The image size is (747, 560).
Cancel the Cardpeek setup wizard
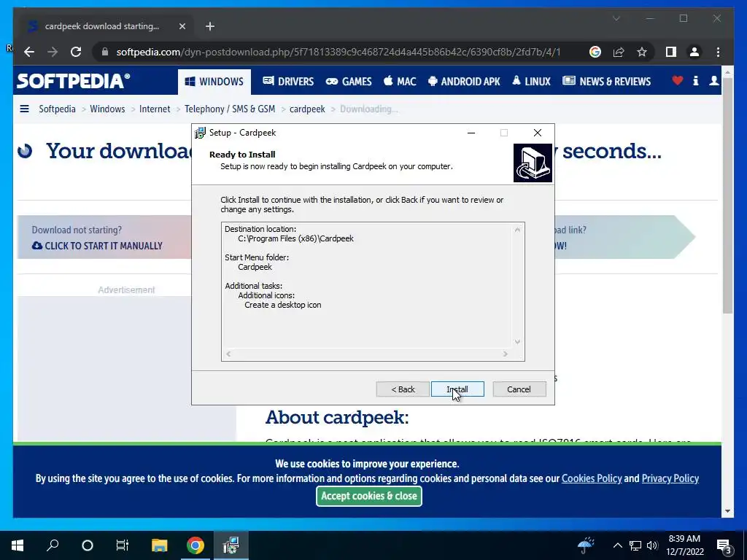tap(519, 389)
